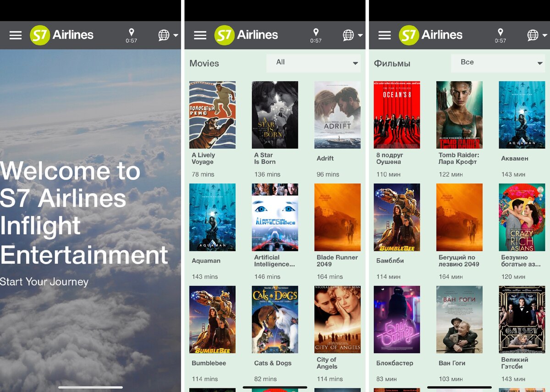Select title 'Блокбастер'
This screenshot has width=550, height=392.
tap(395, 363)
